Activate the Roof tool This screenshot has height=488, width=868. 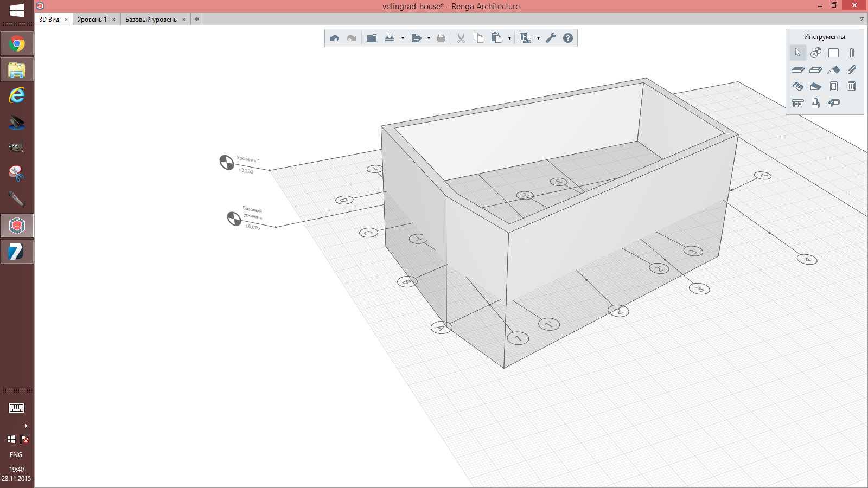(834, 69)
